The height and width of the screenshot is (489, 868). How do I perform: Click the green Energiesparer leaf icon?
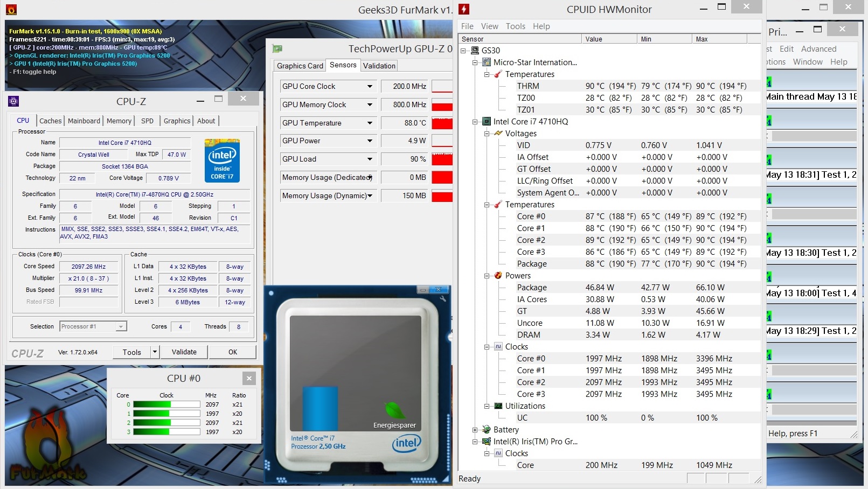point(394,411)
